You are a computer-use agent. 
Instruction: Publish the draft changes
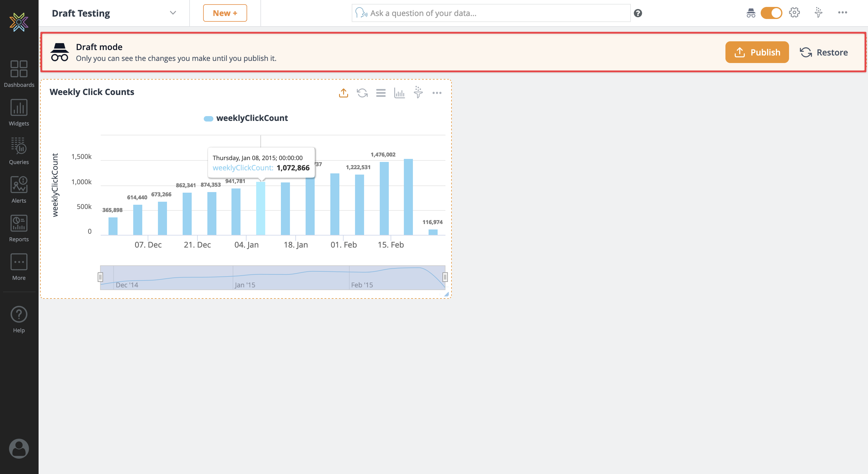(x=757, y=52)
